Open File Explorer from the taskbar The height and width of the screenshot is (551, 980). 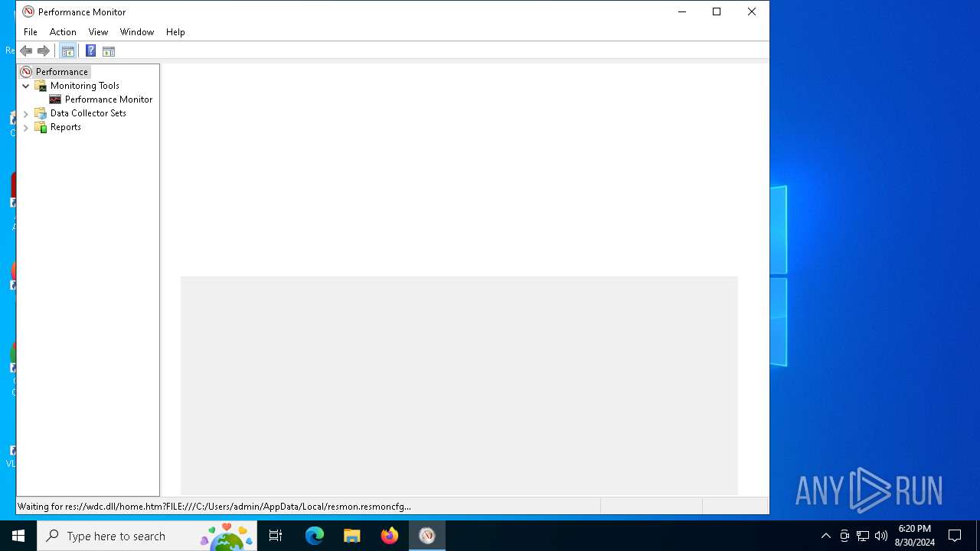click(352, 536)
